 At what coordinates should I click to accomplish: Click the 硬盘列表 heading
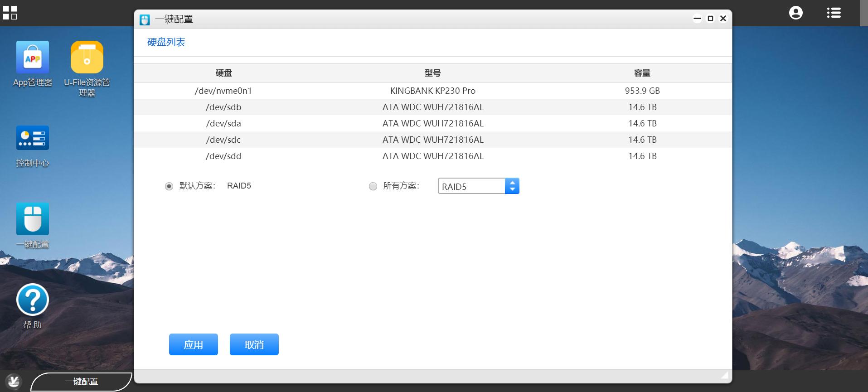coord(166,42)
